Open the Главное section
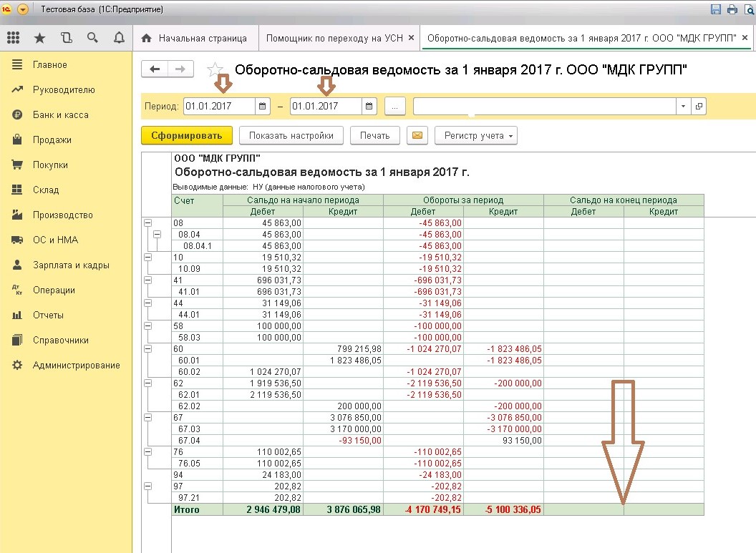The height and width of the screenshot is (553, 756). [x=50, y=64]
